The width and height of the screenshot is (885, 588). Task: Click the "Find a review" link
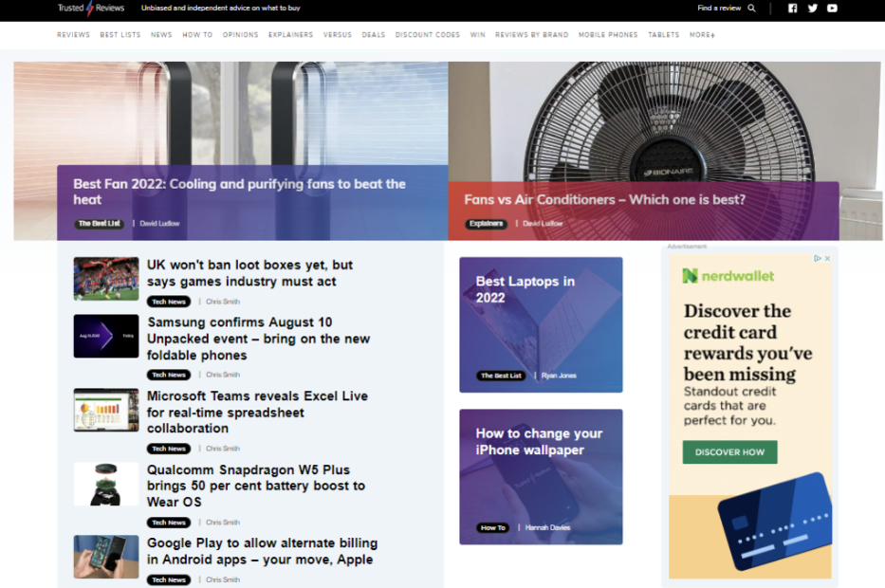pos(718,8)
